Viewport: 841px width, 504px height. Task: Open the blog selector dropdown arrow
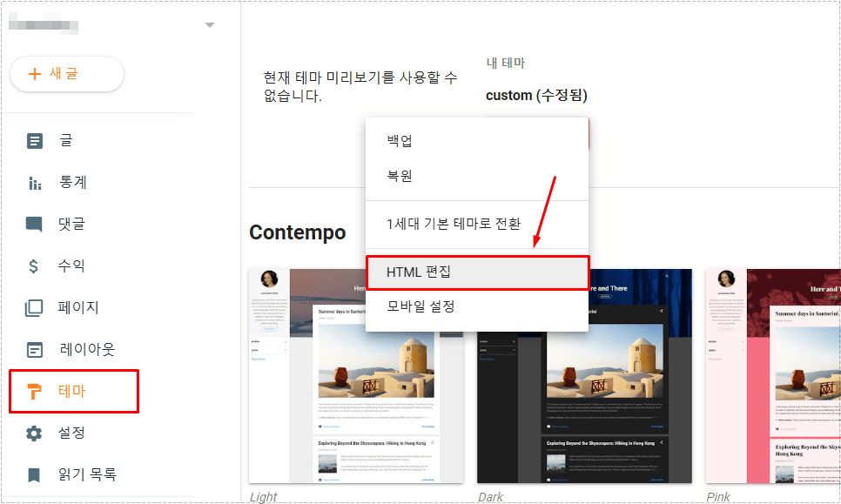210,25
